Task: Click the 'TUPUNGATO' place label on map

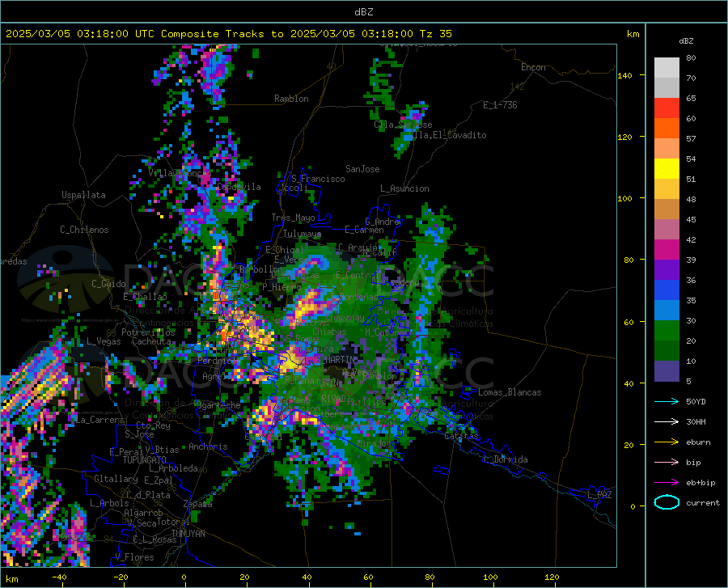Action: tap(145, 460)
